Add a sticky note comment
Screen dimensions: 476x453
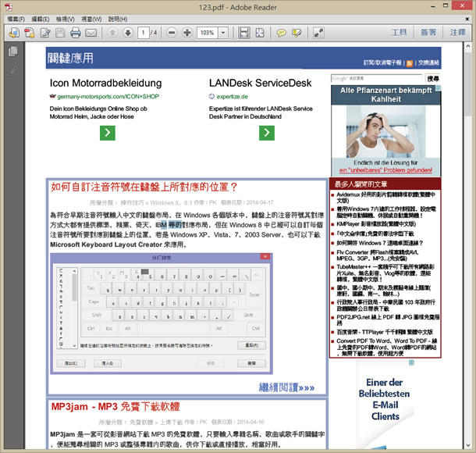pyautogui.click(x=282, y=33)
